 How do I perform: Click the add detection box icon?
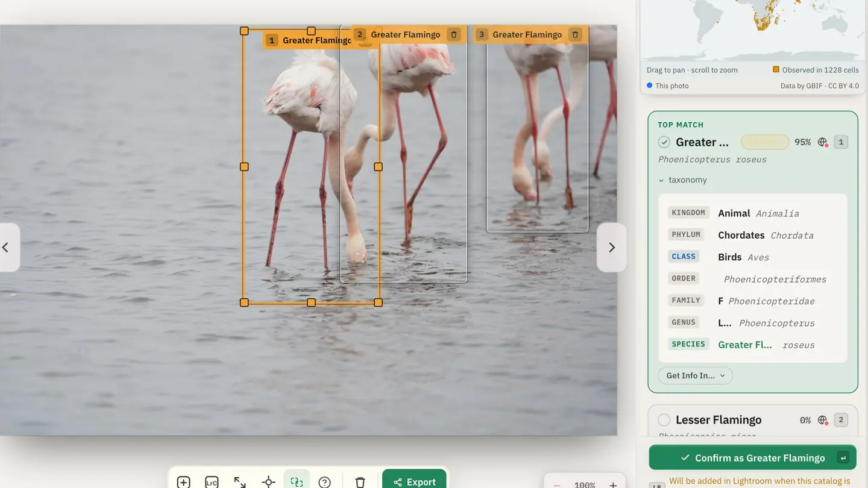click(184, 482)
